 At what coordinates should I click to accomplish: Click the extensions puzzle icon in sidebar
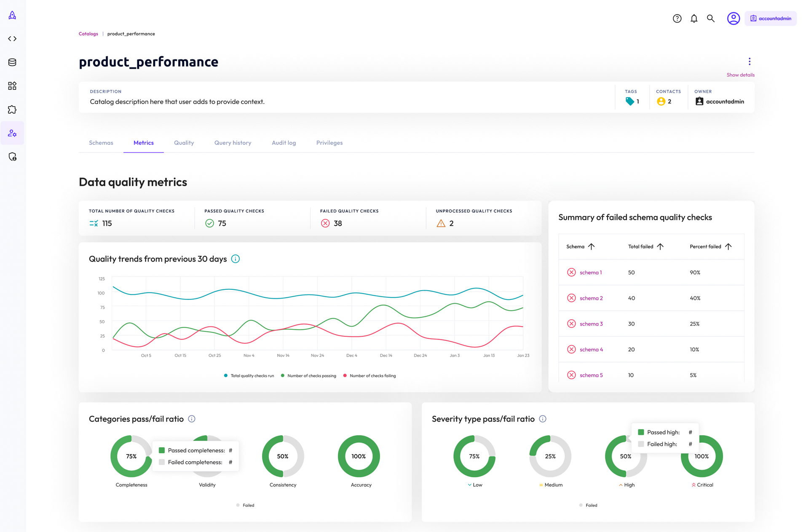(x=12, y=110)
